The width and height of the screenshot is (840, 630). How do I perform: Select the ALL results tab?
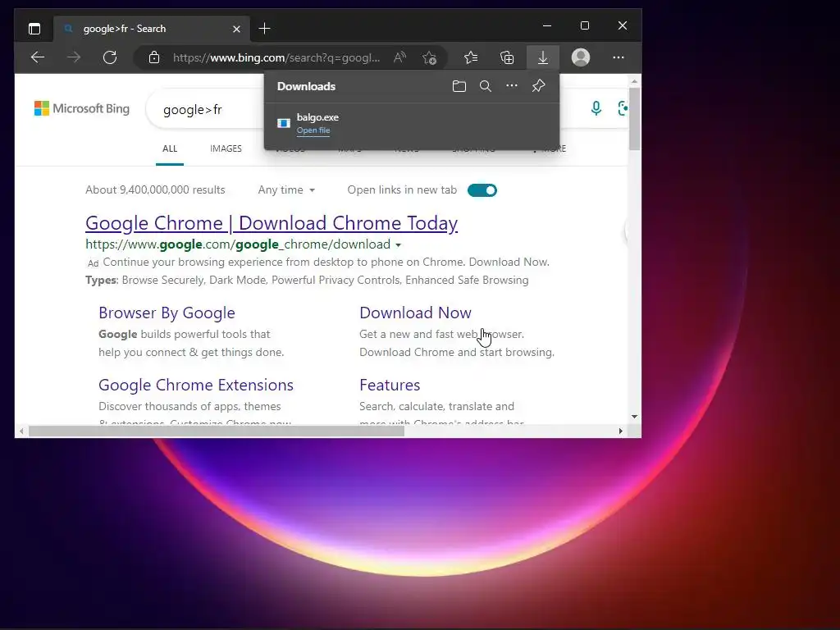(170, 149)
